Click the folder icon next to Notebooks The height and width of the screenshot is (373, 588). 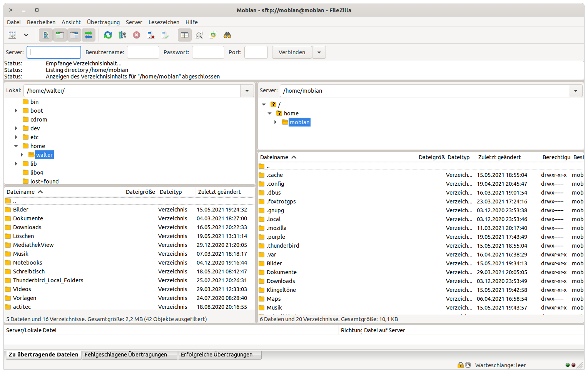8,263
